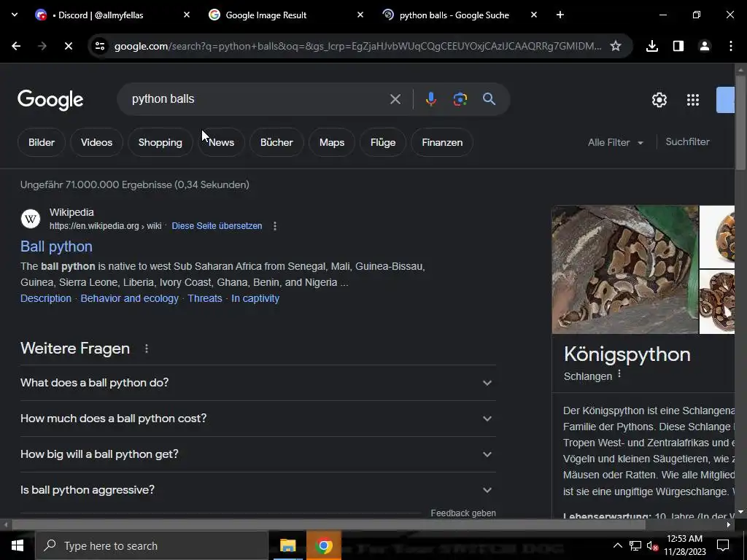Toggle Chrome side panel icon
Viewport: 747px width, 560px height.
[x=678, y=46]
